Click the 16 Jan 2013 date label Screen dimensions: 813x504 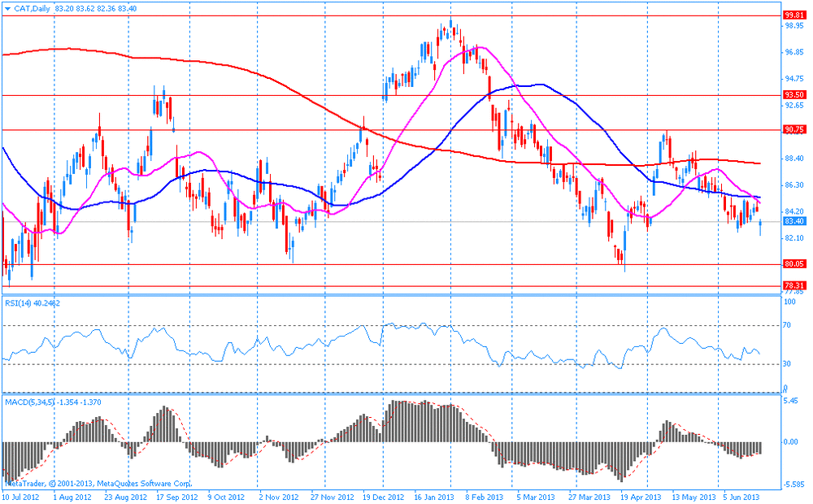point(434,497)
